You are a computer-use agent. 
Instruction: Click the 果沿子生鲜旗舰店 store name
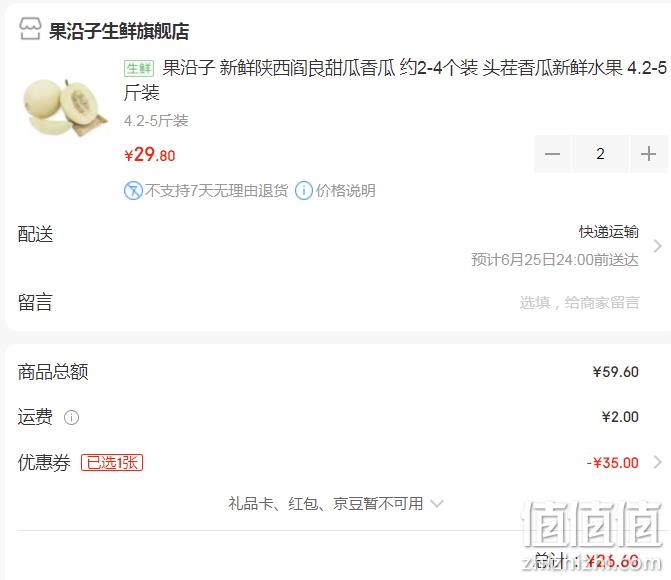tap(119, 31)
